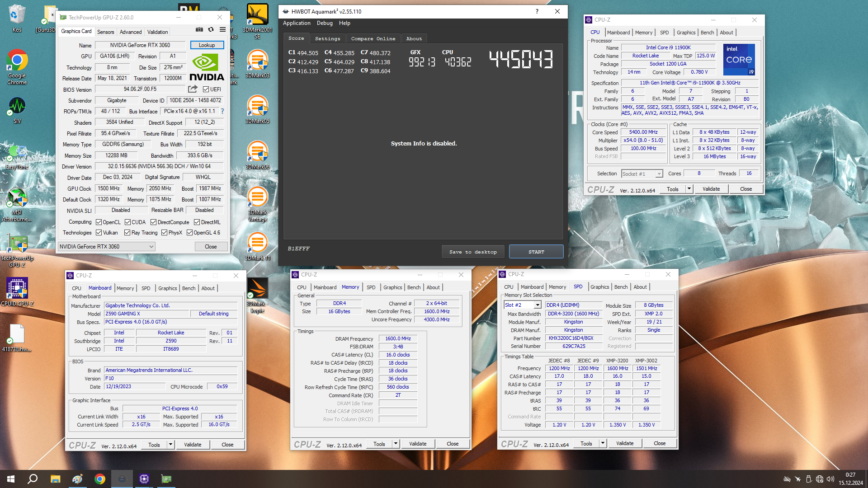Open Compare Online tab in Aquamark
Viewport: 868px width, 488px height.
click(x=373, y=39)
